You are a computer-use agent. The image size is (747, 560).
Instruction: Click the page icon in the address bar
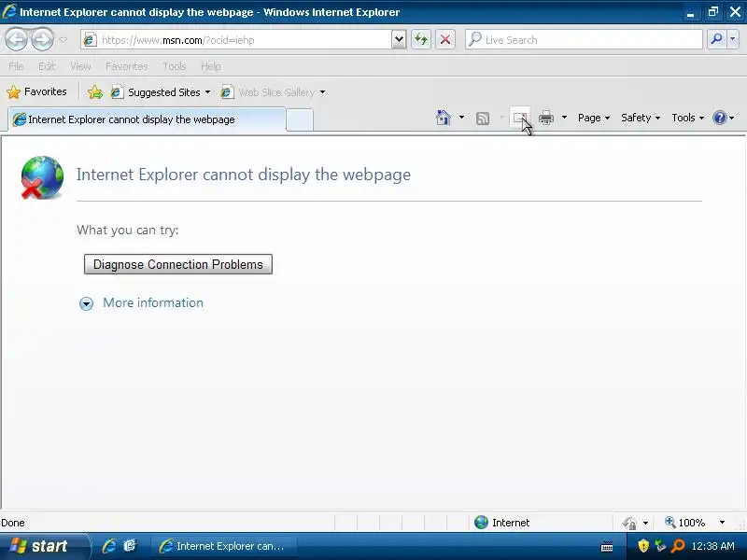coord(90,40)
